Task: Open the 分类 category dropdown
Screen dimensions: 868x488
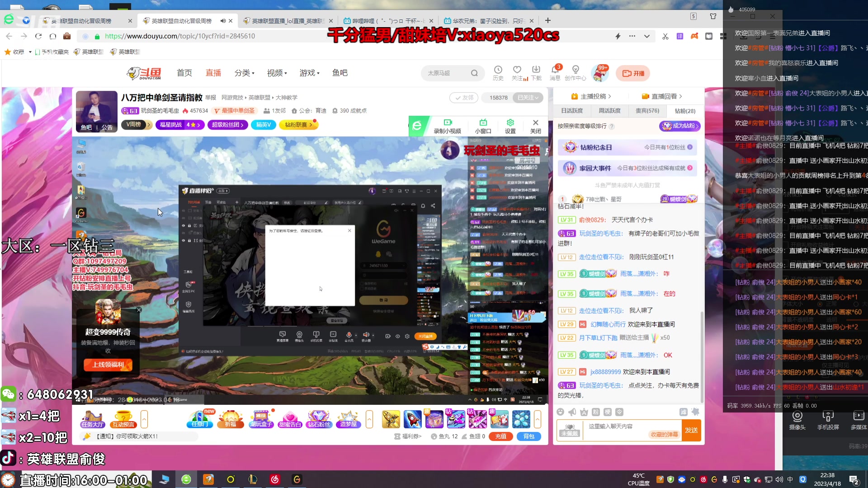Action: click(245, 73)
